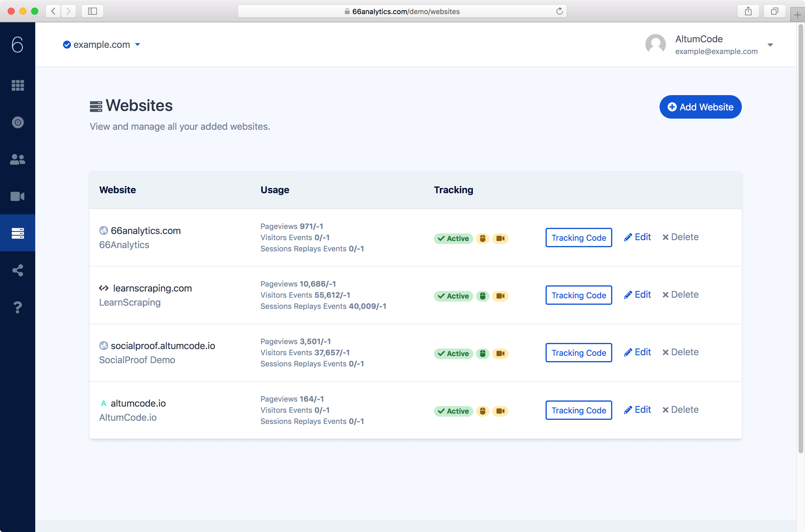Click the browser address bar
Image resolution: width=805 pixels, height=532 pixels.
click(x=402, y=11)
